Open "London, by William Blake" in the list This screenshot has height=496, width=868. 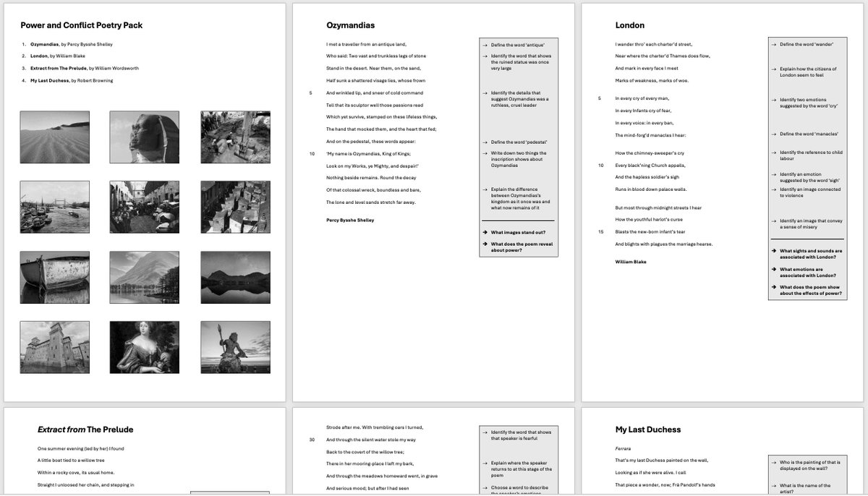[x=54, y=55]
